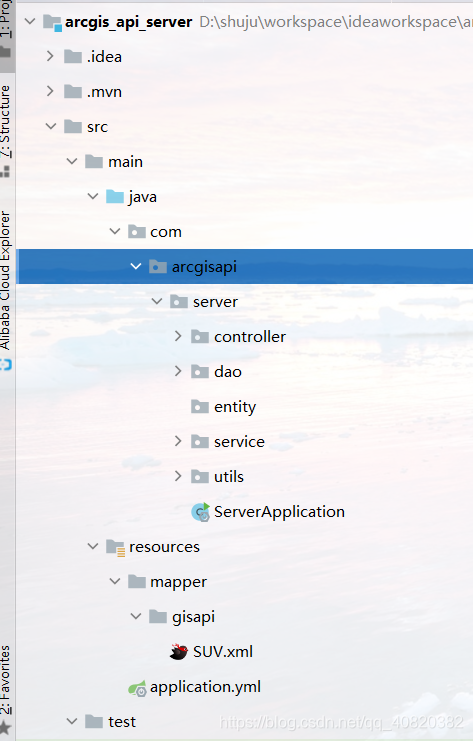The image size is (473, 741).
Task: Click the ServerApplication Spring Boot class icon
Action: click(201, 512)
